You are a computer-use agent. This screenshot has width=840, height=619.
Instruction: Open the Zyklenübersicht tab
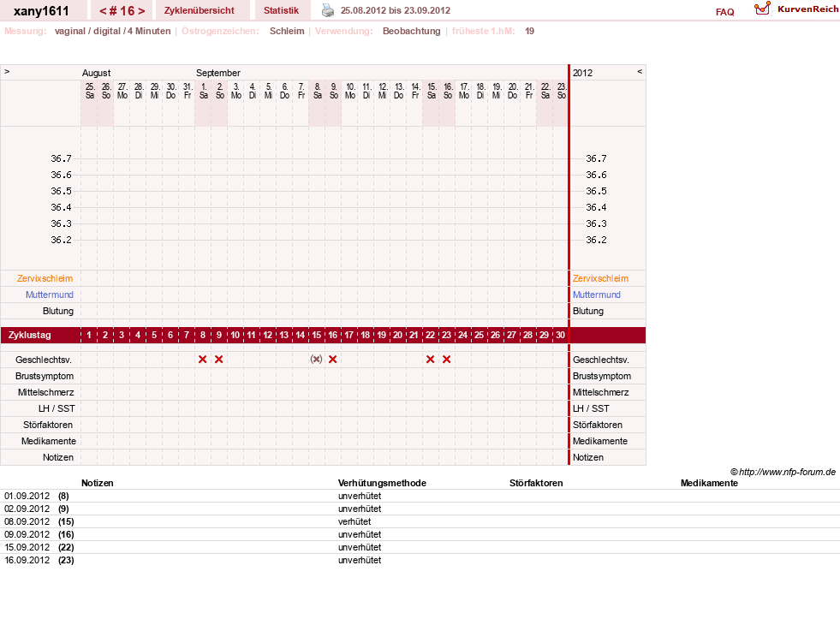pos(200,10)
